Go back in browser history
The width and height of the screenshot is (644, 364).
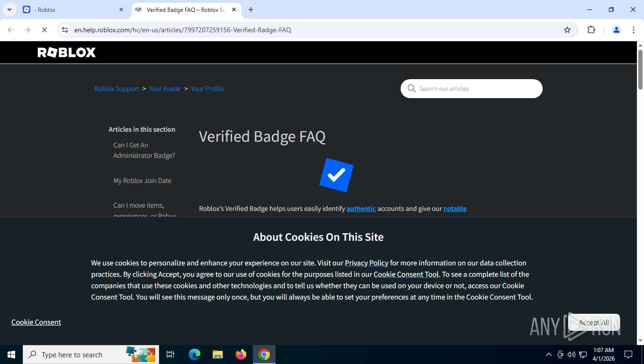pyautogui.click(x=10, y=30)
